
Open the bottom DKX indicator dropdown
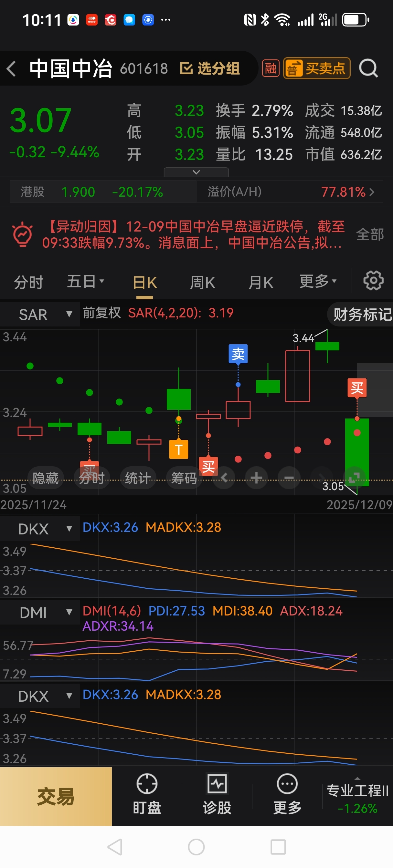(40, 696)
